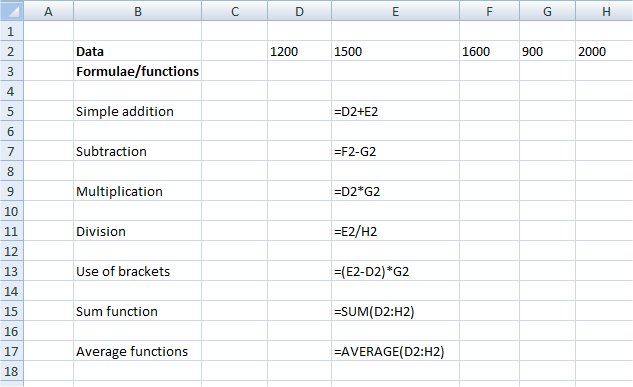Select the =SUM(D2:H2) formula cell

(396, 311)
